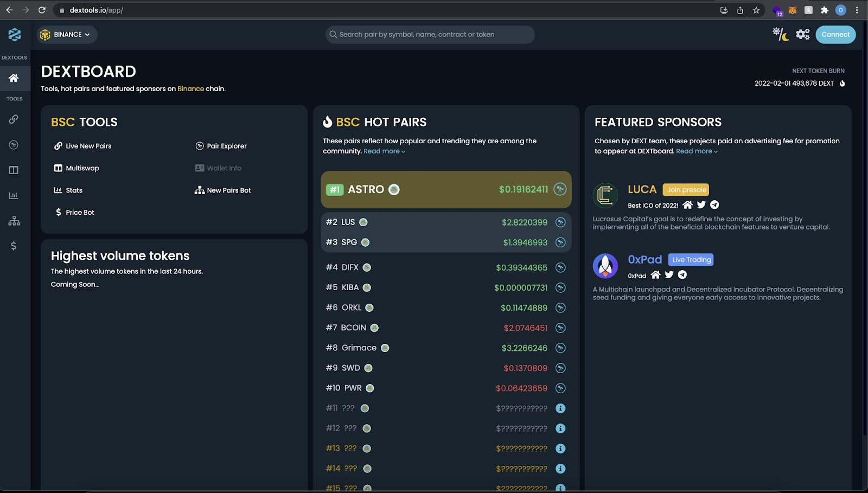This screenshot has width=868, height=493.
Task: Click the Join presale badge for LUCA
Action: point(686,190)
